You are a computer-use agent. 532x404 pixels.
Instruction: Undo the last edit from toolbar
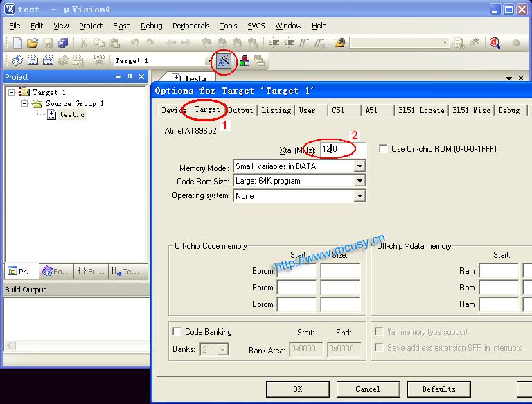tap(134, 43)
